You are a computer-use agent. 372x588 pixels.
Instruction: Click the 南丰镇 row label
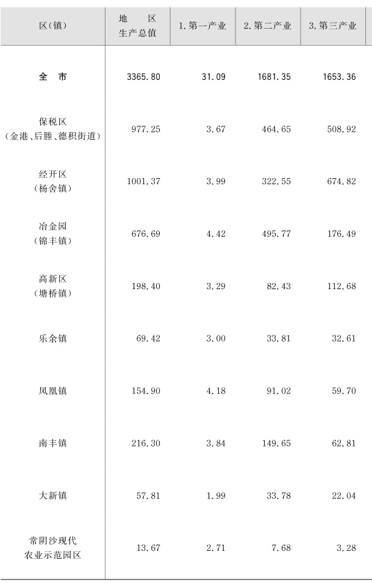tap(52, 443)
